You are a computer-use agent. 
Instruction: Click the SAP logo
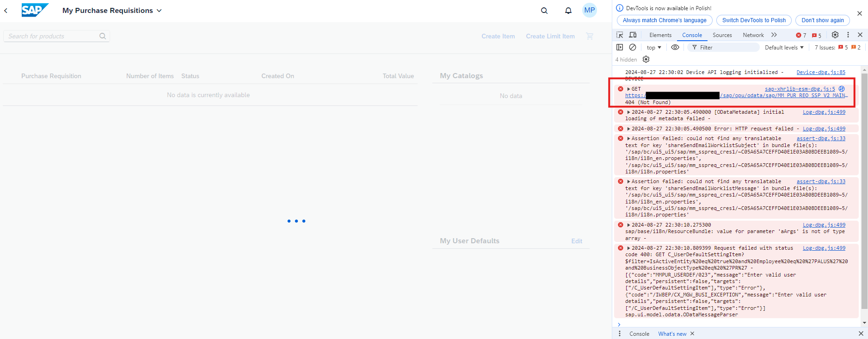pyautogui.click(x=35, y=10)
